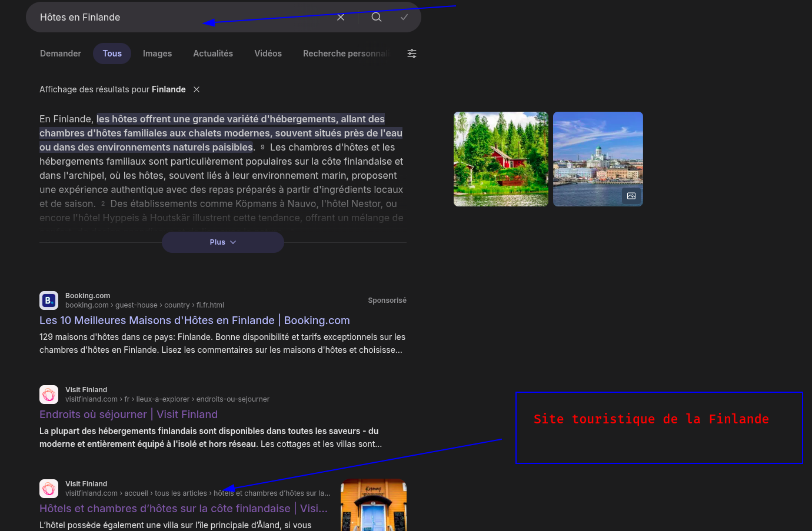Viewport: 812px width, 531px height.
Task: Click snippet 'L'hôtel possède également une villa'
Action: (x=175, y=525)
